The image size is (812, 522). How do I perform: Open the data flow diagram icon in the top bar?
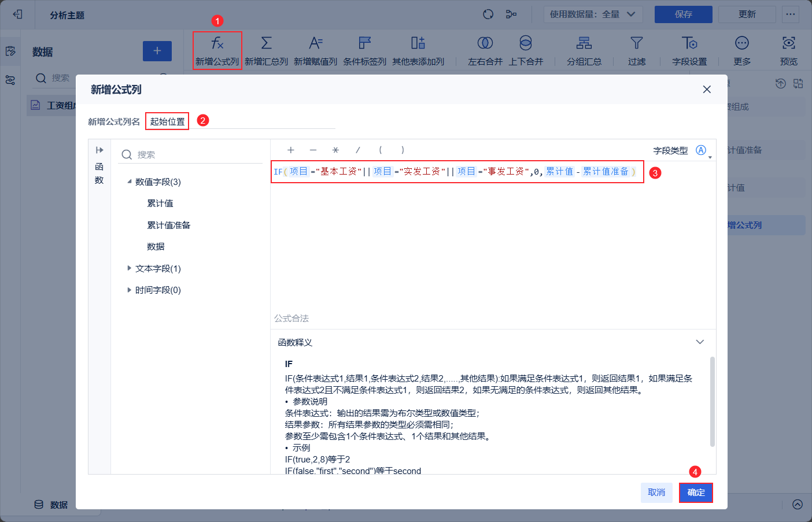pos(511,14)
